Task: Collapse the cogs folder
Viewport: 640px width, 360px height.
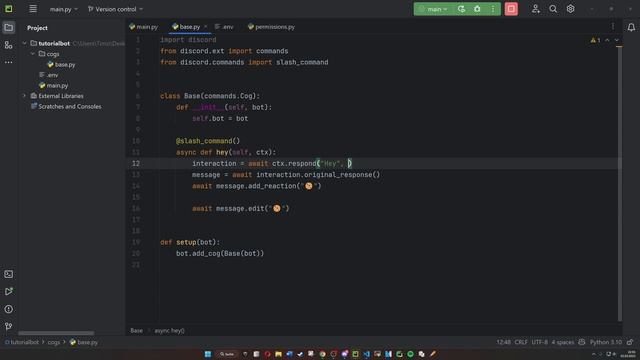Action: (33, 54)
